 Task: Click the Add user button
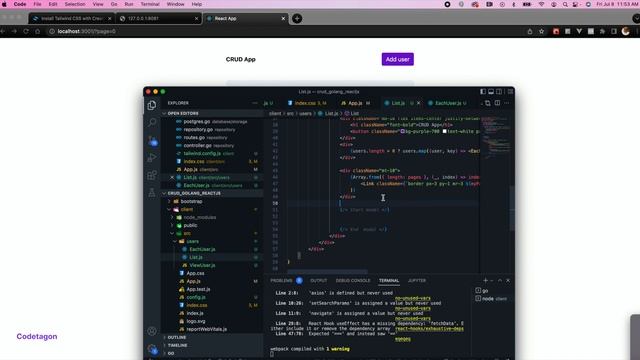click(x=398, y=59)
